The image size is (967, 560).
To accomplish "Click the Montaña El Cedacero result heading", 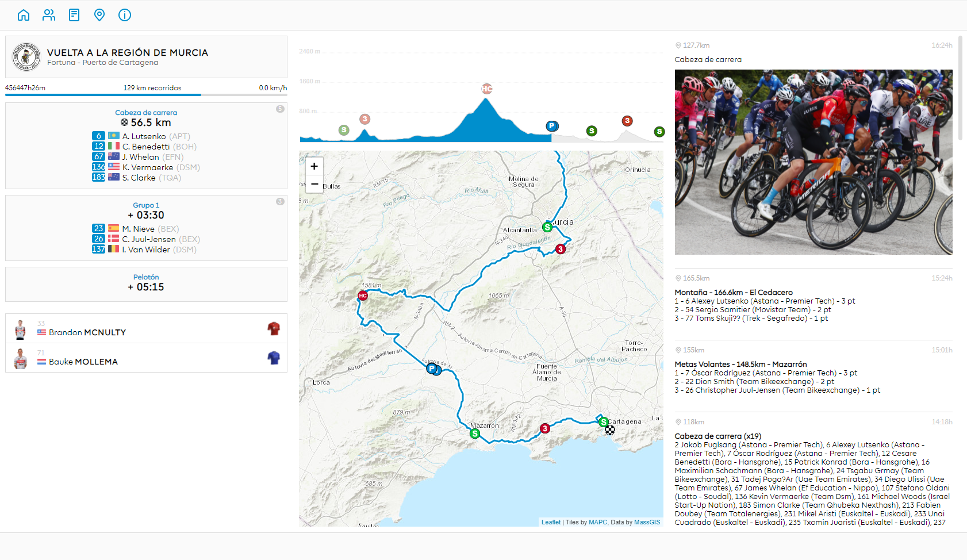I will tap(734, 293).
